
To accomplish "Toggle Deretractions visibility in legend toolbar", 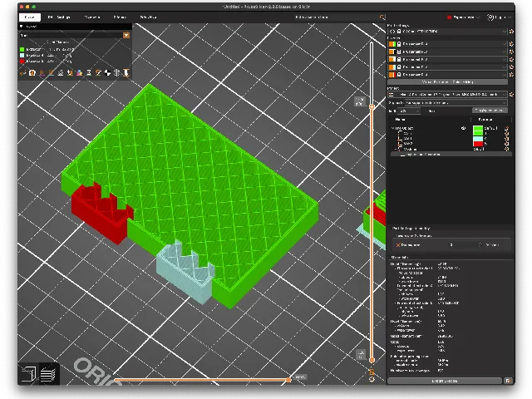I will click(52, 72).
